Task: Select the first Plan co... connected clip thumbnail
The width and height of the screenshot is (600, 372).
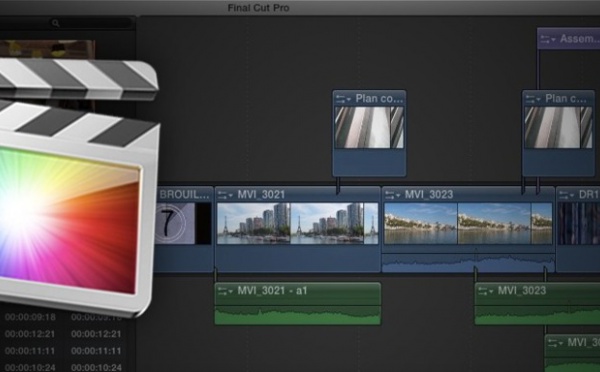Action: coord(369,127)
